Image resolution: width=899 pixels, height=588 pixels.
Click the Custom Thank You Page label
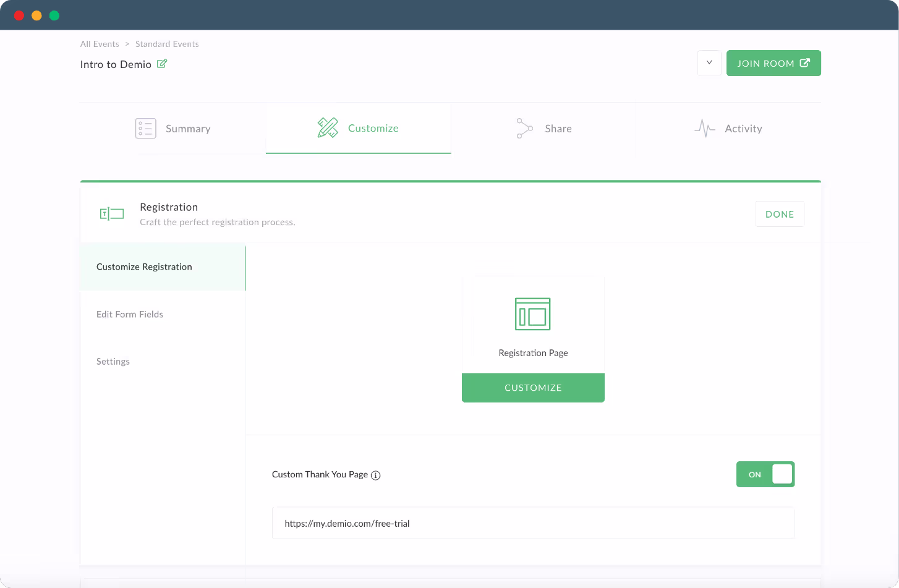320,474
